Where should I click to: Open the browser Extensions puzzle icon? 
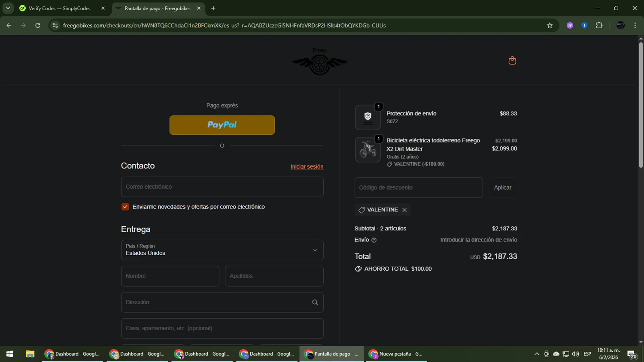click(x=599, y=25)
